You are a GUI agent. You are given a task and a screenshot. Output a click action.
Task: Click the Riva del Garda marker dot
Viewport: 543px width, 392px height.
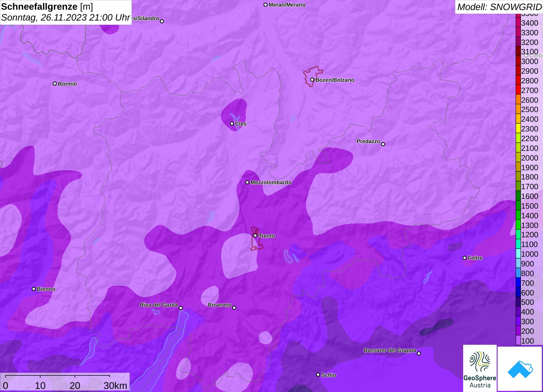coord(181,308)
